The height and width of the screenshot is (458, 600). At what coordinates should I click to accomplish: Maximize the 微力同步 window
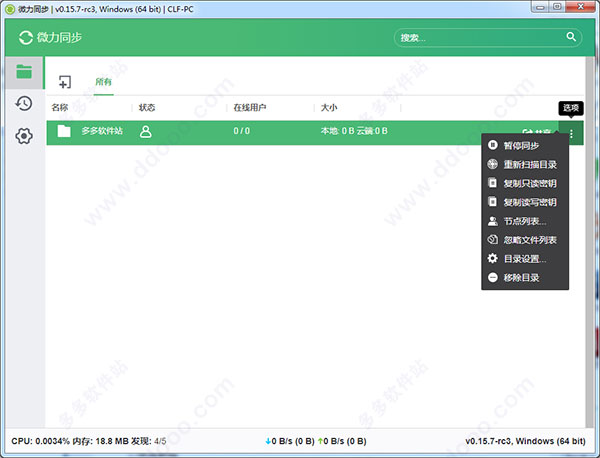[x=557, y=7]
